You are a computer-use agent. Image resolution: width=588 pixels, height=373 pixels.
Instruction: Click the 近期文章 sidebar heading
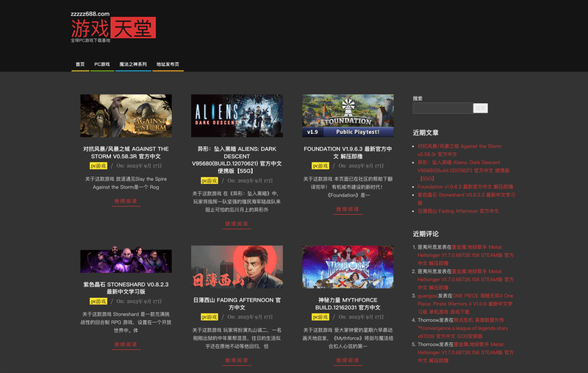[426, 132]
